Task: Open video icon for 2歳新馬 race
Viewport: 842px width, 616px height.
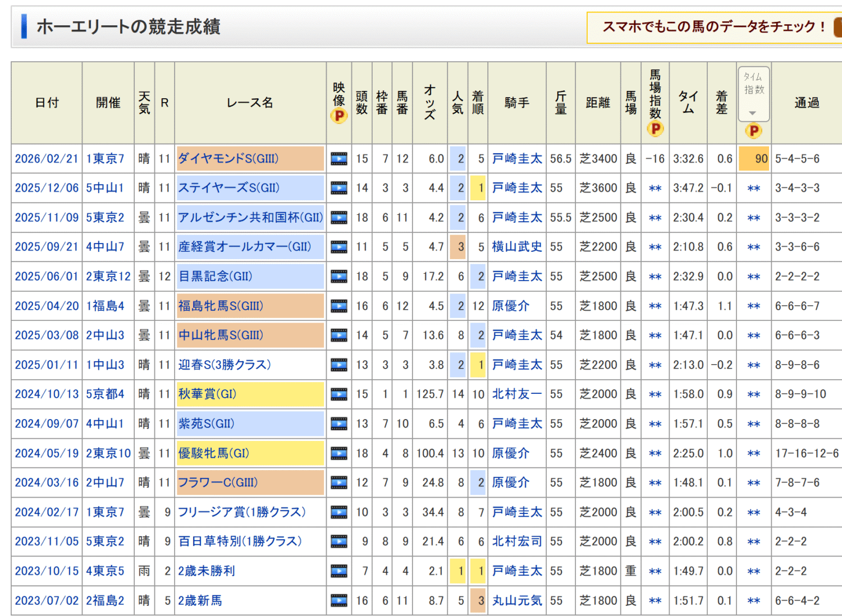Action: click(x=338, y=601)
